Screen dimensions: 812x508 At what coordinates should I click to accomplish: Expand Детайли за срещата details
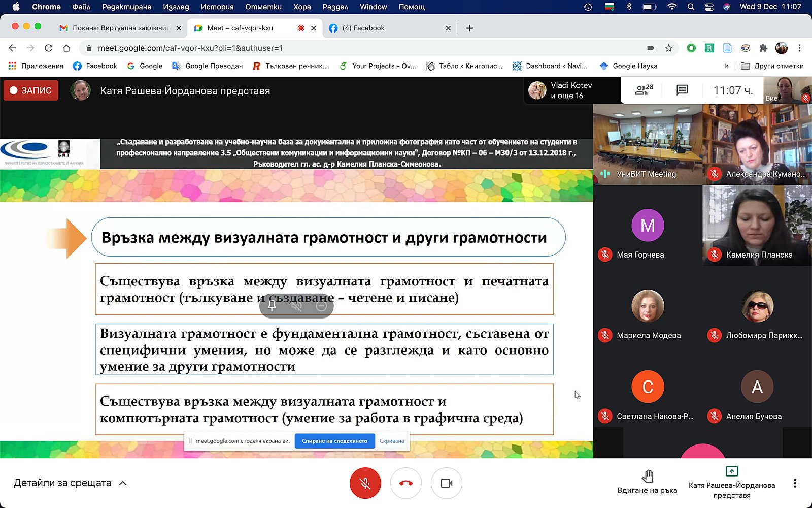pyautogui.click(x=70, y=483)
